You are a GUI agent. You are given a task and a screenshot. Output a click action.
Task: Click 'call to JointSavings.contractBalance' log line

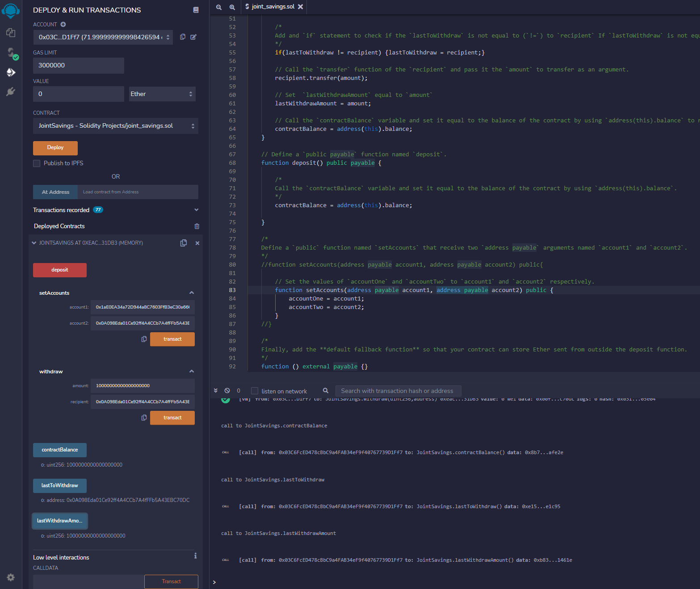(x=274, y=426)
